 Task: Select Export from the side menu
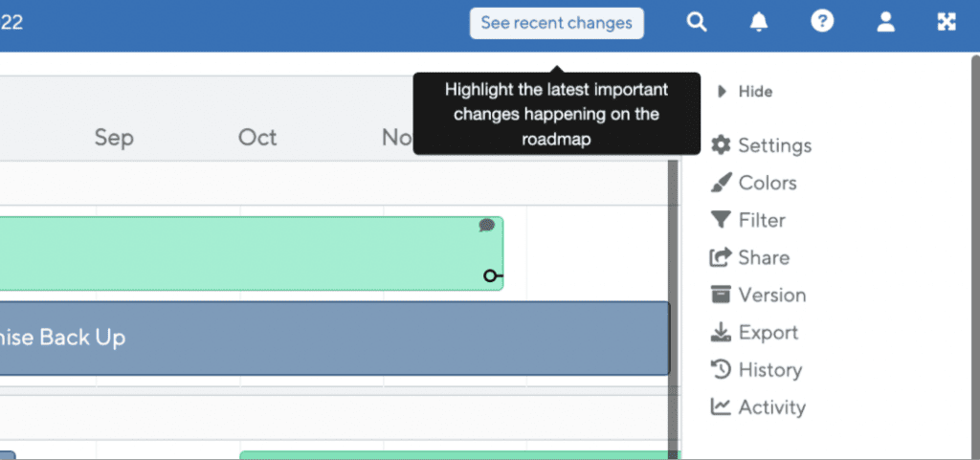[754, 332]
